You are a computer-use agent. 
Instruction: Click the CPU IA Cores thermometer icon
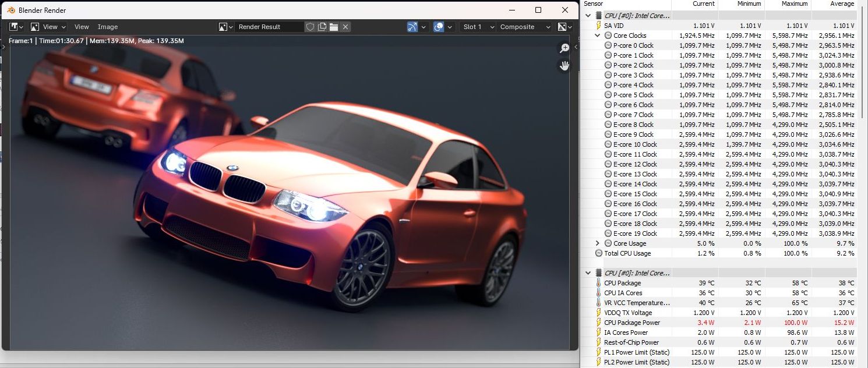point(598,293)
